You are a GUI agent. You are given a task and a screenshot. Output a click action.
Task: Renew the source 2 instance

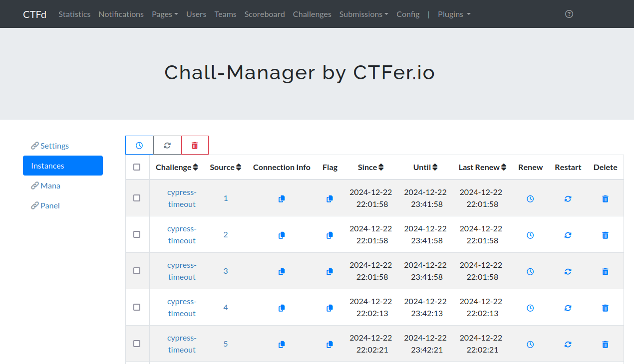click(530, 235)
